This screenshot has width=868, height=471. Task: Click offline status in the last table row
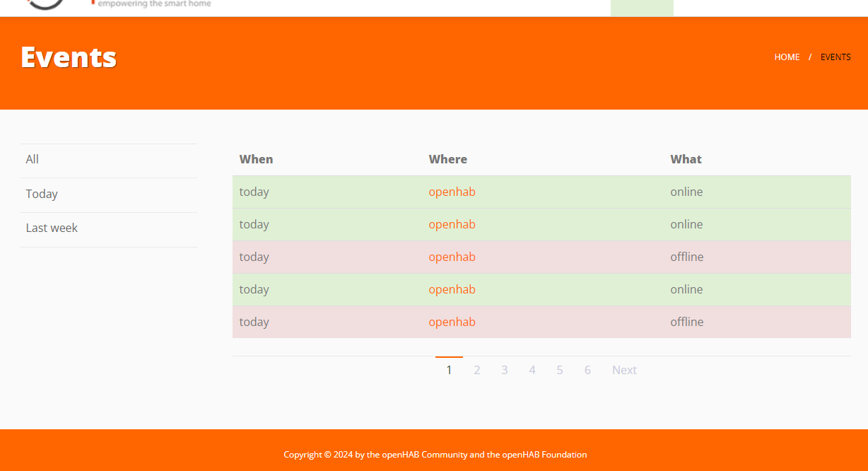[687, 322]
